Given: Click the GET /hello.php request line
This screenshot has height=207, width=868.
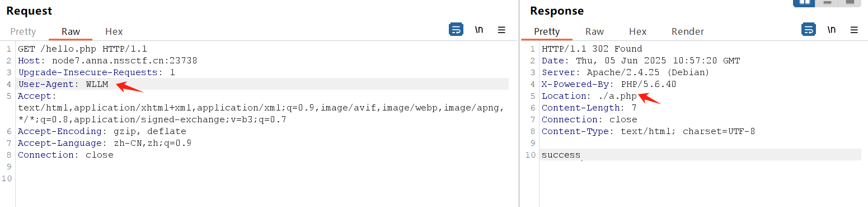Looking at the screenshot, I should [x=82, y=49].
